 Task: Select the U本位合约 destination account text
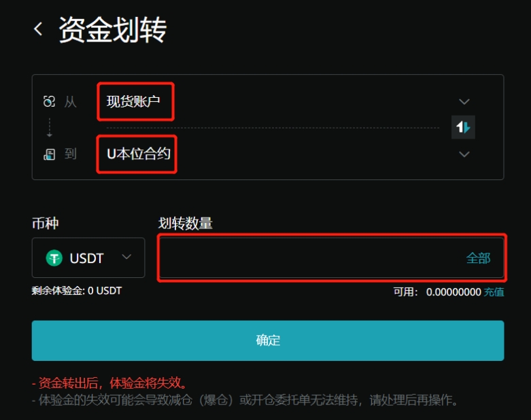click(x=139, y=154)
